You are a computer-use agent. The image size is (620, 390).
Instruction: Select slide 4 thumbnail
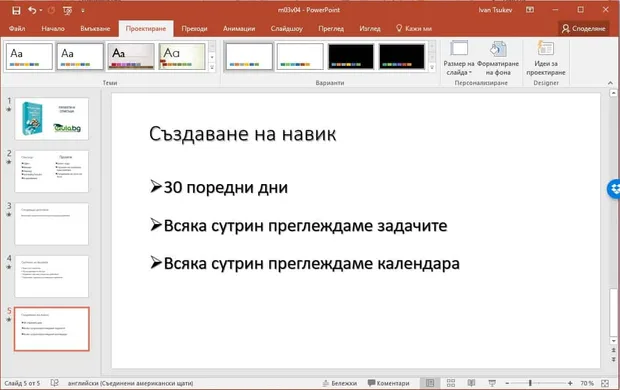pos(52,276)
